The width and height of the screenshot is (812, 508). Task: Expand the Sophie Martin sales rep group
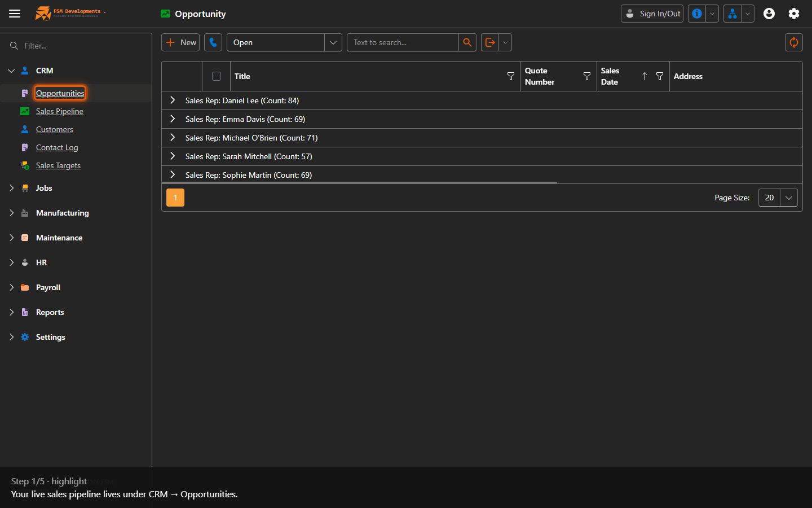click(x=173, y=175)
